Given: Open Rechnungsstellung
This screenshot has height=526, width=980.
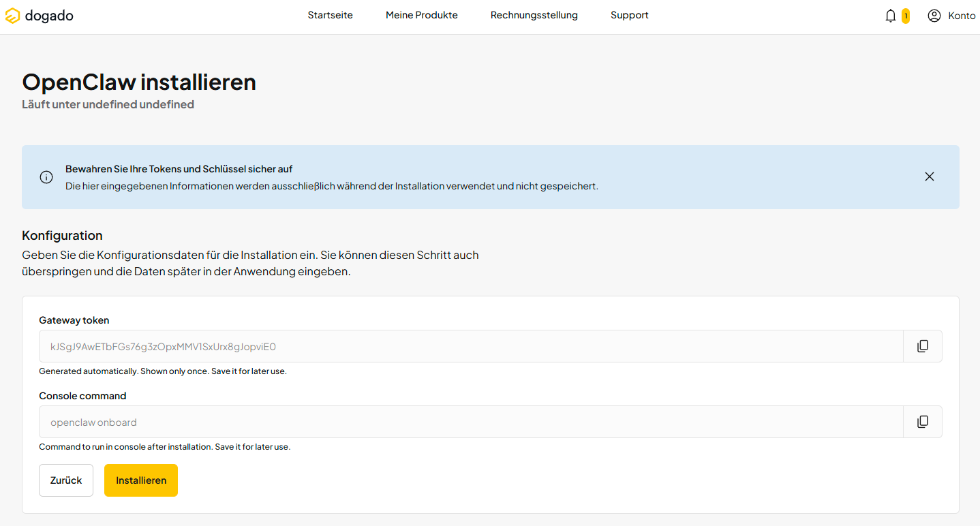Looking at the screenshot, I should 534,15.
